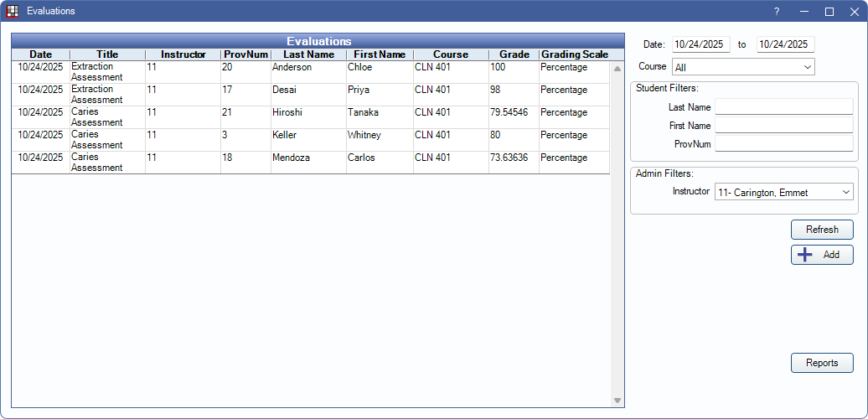Click the grid scrollbar up arrow
Screen dimensions: 868x419
[x=617, y=69]
